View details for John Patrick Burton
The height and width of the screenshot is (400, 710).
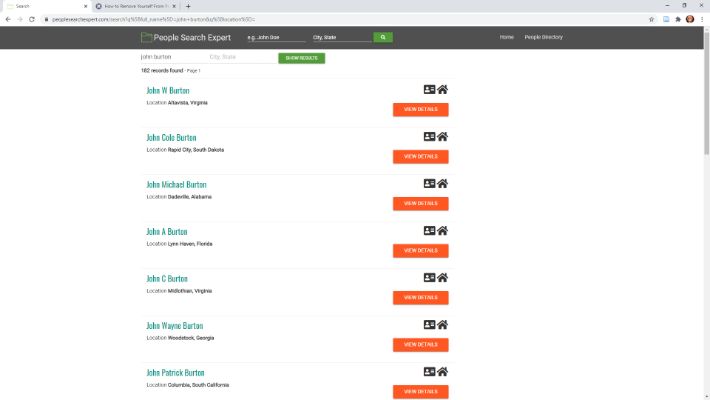click(x=421, y=392)
